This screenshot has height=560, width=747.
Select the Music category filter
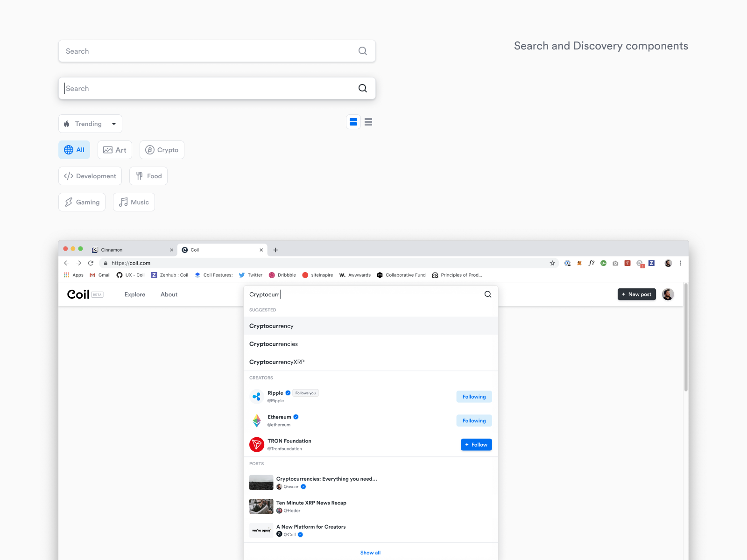[x=134, y=202]
